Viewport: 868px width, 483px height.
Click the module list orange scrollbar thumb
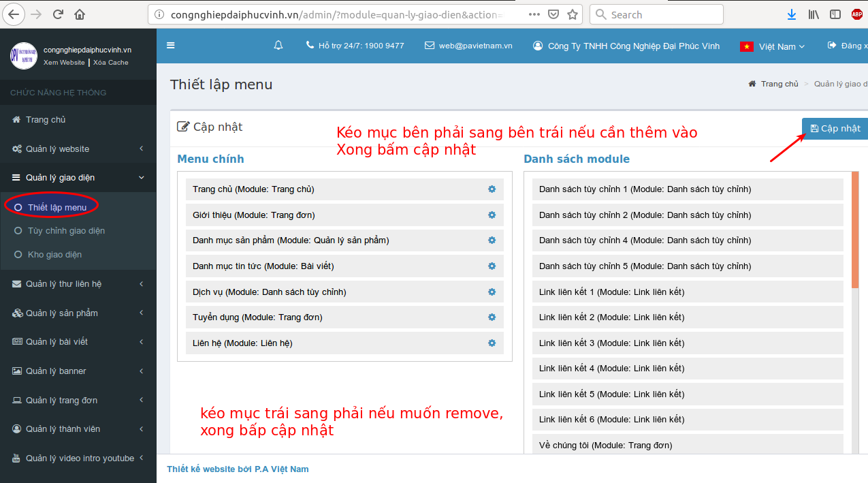click(855, 230)
